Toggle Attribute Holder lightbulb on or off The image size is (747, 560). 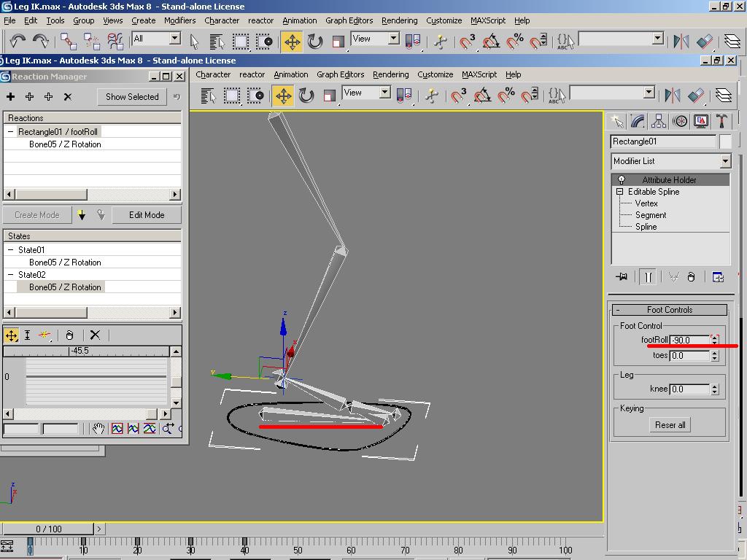tap(622, 179)
